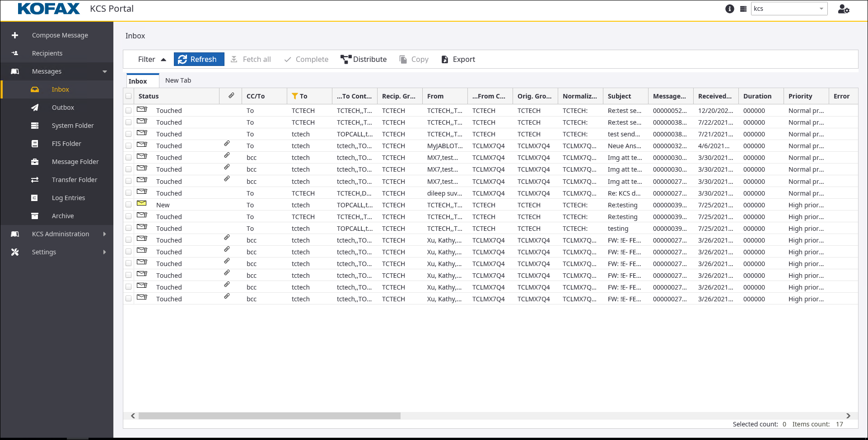Viewport: 868px width, 440px height.
Task: Expand the Settings submenu arrow
Action: tap(104, 252)
